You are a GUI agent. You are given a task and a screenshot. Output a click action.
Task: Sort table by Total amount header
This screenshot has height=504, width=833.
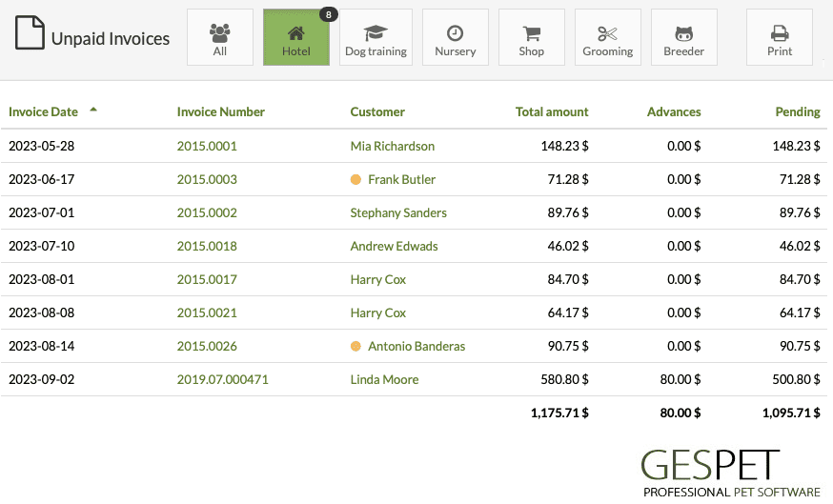click(x=552, y=111)
